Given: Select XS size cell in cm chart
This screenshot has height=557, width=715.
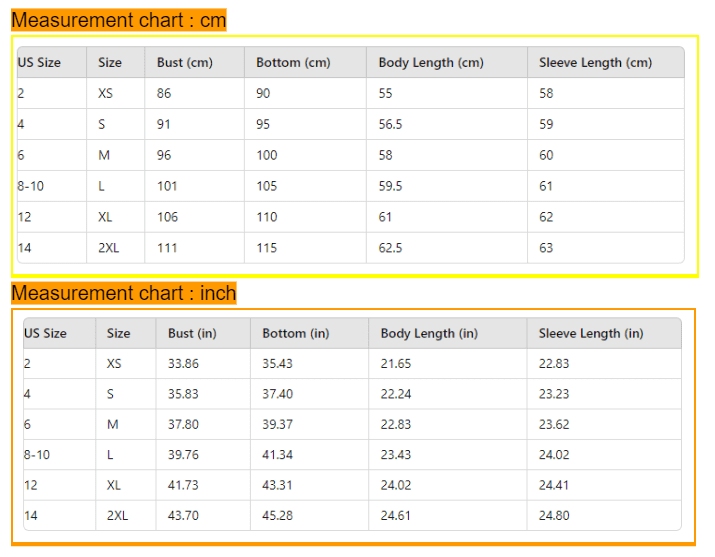Looking at the screenshot, I should [105, 93].
